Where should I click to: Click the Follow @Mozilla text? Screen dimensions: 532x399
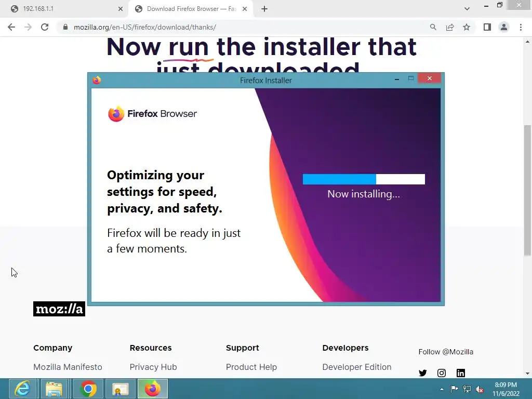pyautogui.click(x=446, y=352)
